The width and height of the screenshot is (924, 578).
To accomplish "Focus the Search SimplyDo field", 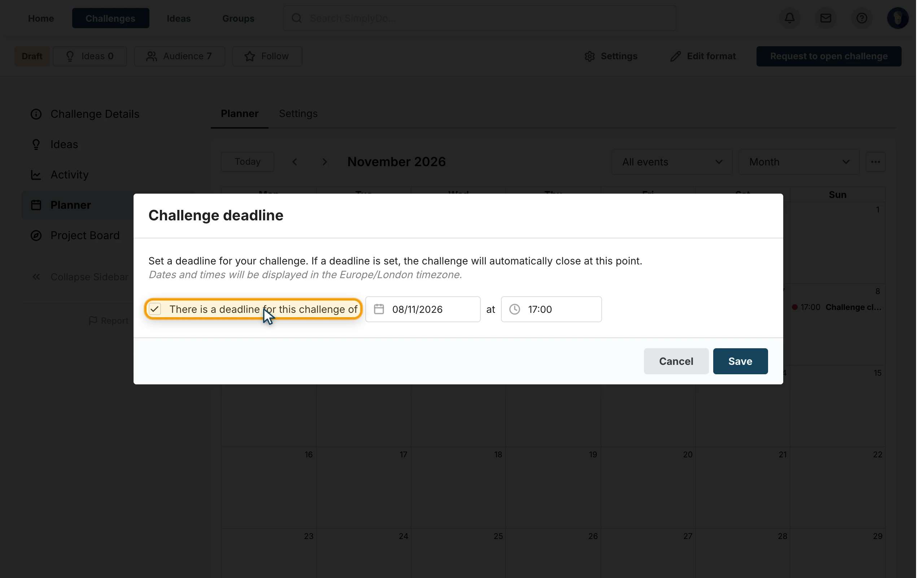I will pos(479,18).
